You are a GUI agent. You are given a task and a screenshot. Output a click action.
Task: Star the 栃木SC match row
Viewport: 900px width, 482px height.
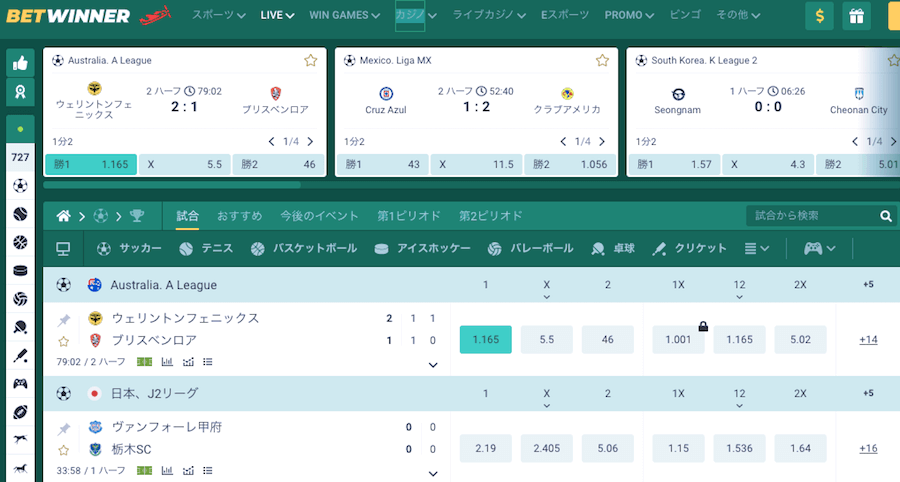pos(64,450)
